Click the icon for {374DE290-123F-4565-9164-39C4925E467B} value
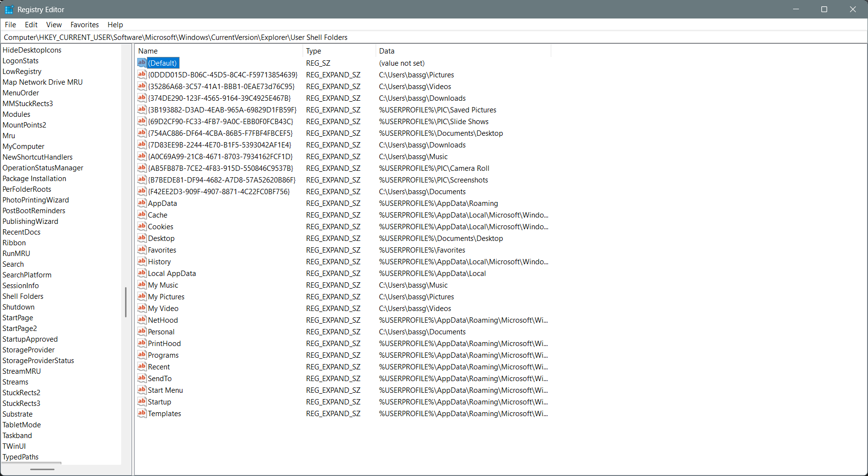The image size is (868, 476). [142, 98]
